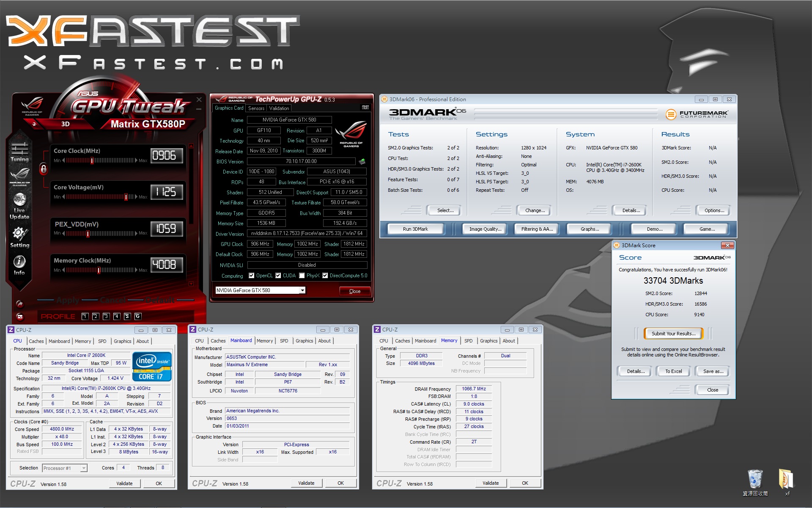The image size is (812, 508).
Task: Open the SPD tab in Memory CPU-Z window
Action: click(x=468, y=341)
